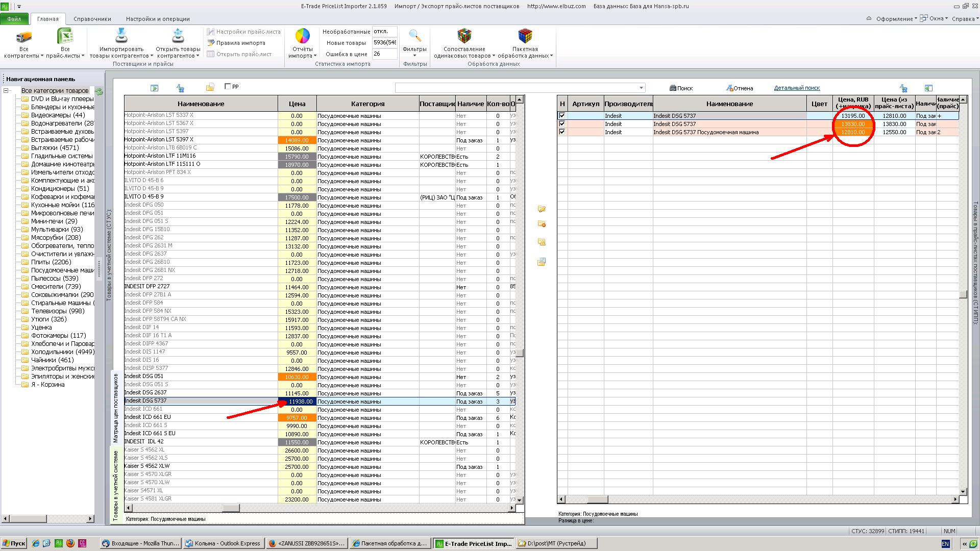
Task: Open the Все контрагенты truck icon
Action: pyautogui.click(x=23, y=37)
